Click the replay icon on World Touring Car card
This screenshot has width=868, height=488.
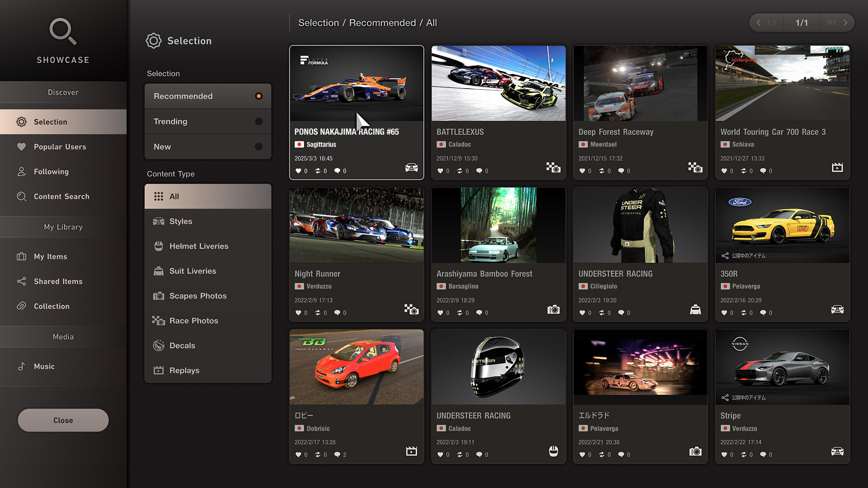coord(837,168)
